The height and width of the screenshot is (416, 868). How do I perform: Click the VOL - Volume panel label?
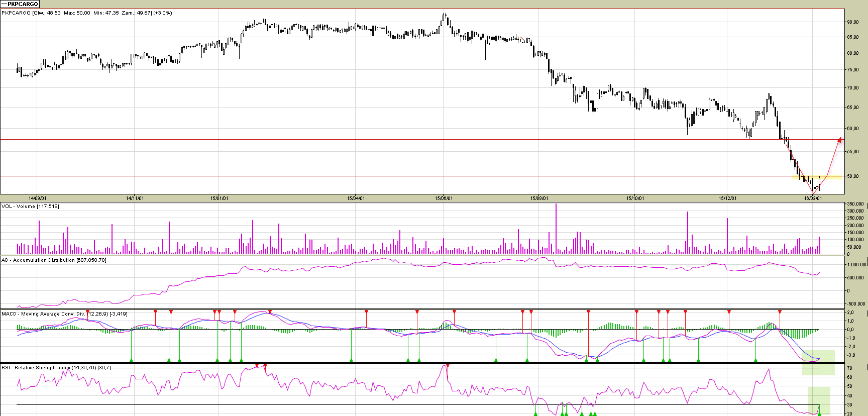coord(30,206)
